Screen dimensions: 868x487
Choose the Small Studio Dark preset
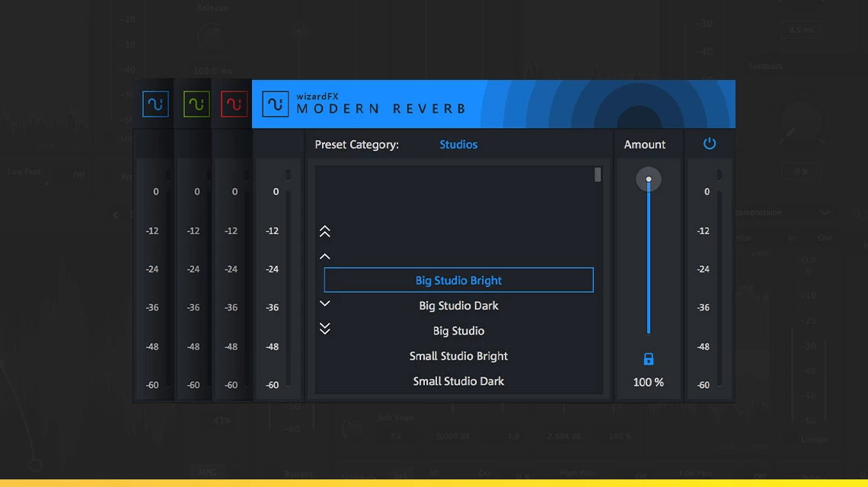coord(458,381)
